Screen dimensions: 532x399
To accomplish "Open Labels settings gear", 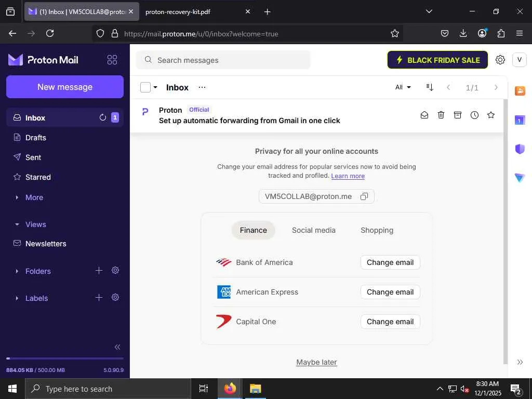I will [x=115, y=298].
